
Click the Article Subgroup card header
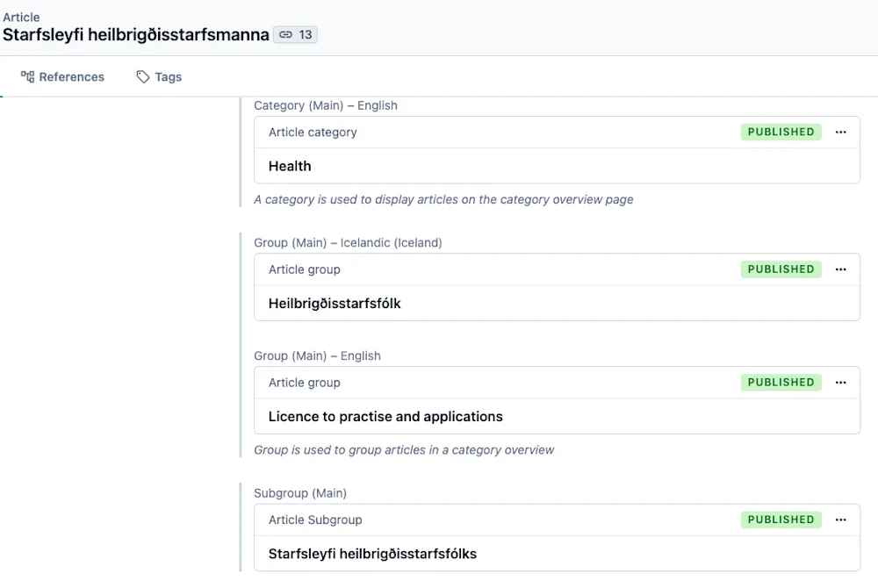(x=315, y=520)
